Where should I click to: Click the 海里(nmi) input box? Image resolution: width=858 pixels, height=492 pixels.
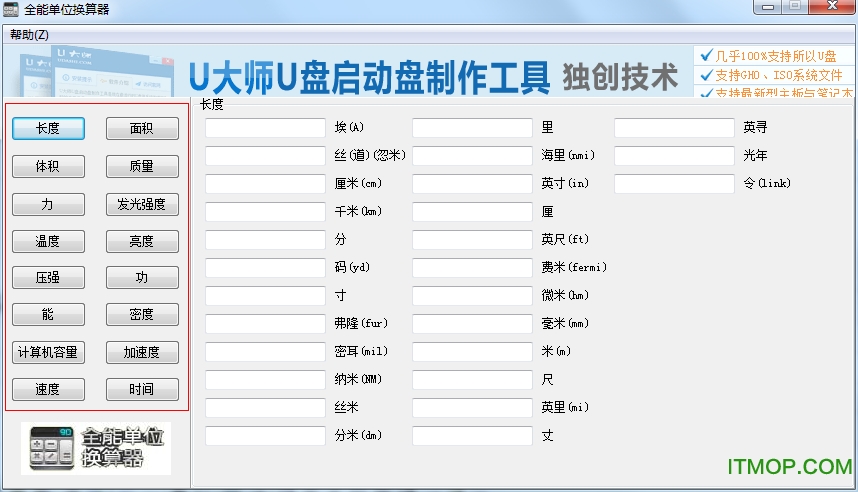point(472,156)
